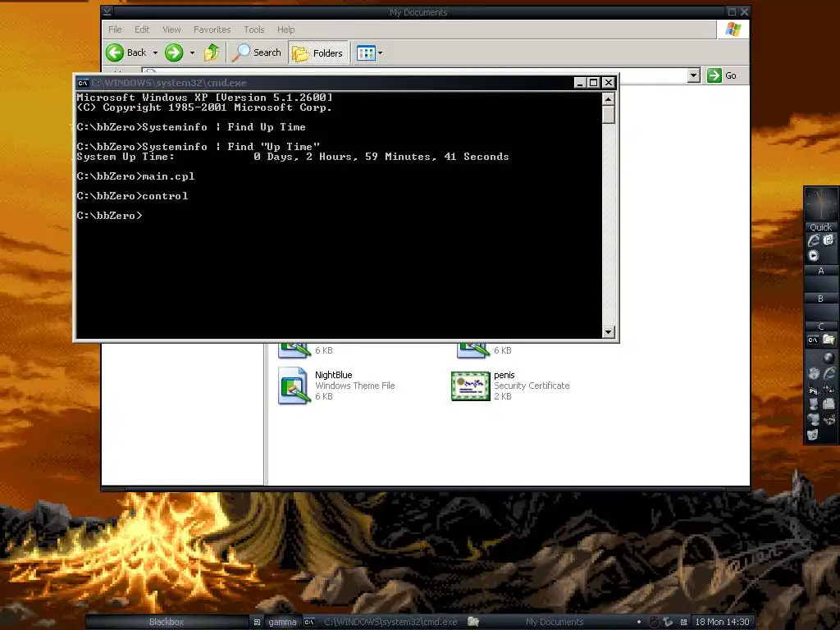Viewport: 840px width, 630px height.
Task: Open the Edit menu
Action: coord(142,30)
